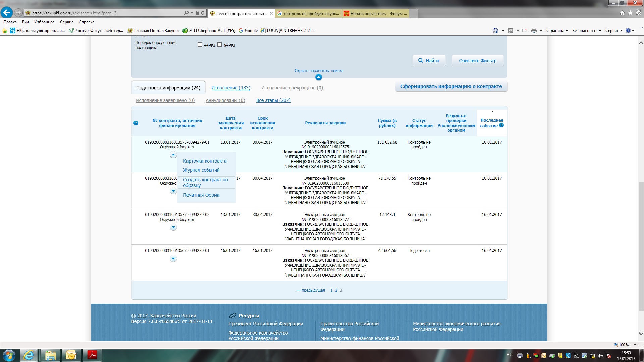This screenshot has width=644, height=362.
Task: Switch to the Исполнение (183) tab
Action: point(231,88)
